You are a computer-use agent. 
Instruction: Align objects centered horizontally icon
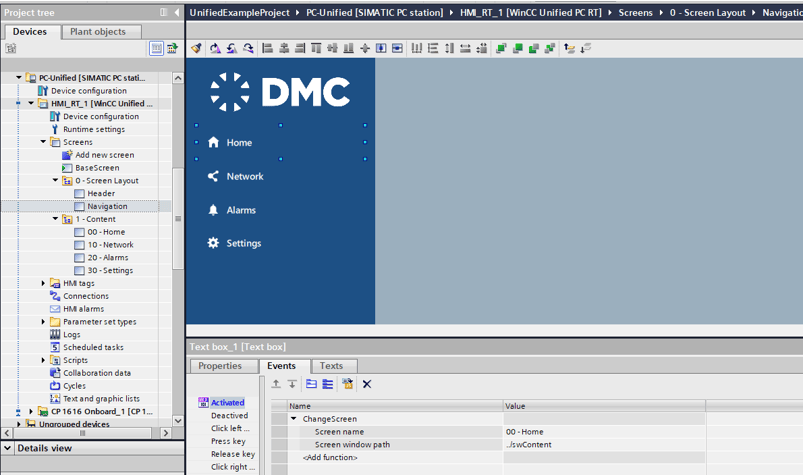[284, 48]
